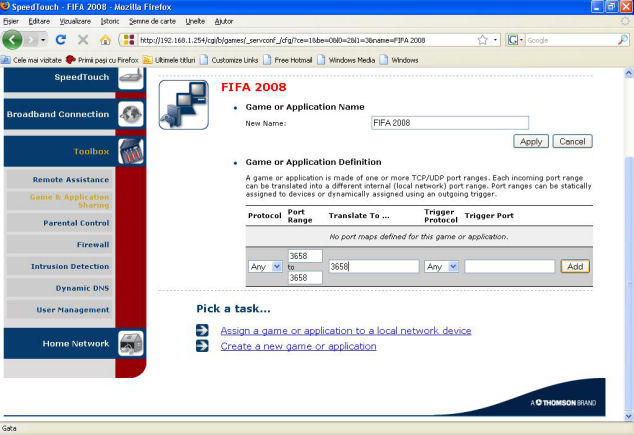Image resolution: width=634 pixels, height=435 pixels.
Task: Open the Istoric menu
Action: coord(110,21)
